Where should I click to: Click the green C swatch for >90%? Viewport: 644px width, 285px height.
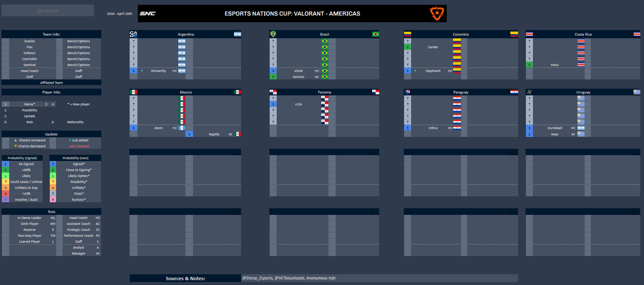point(5,170)
